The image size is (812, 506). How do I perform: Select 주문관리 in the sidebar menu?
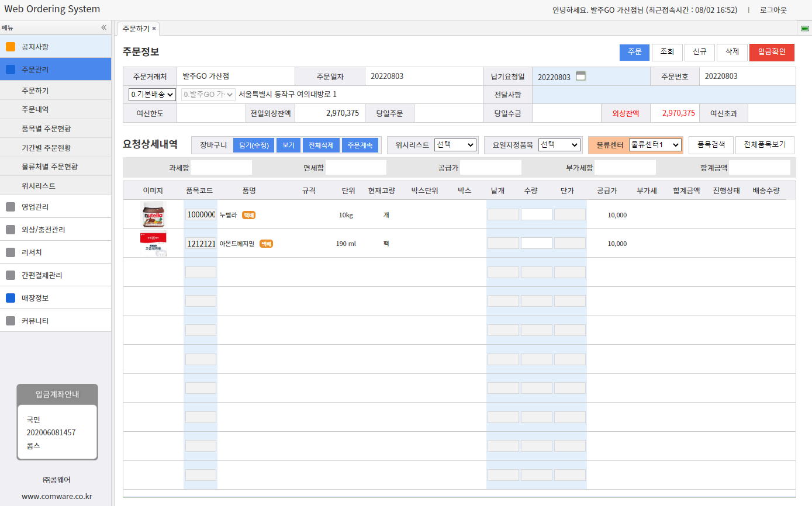coord(56,70)
